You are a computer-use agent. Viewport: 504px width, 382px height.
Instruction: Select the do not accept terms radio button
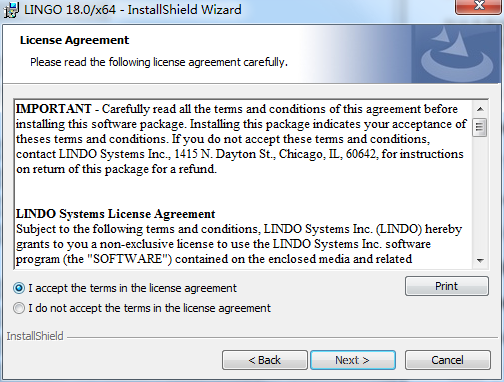(19, 308)
